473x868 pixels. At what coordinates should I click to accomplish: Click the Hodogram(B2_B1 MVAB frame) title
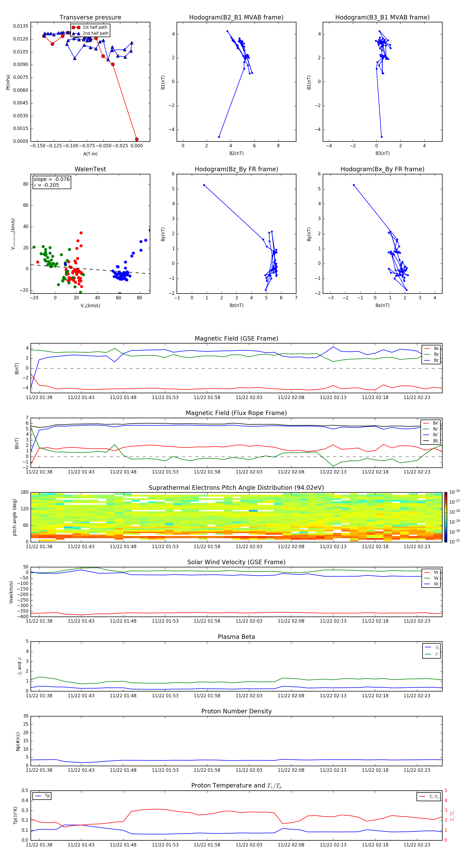236,18
